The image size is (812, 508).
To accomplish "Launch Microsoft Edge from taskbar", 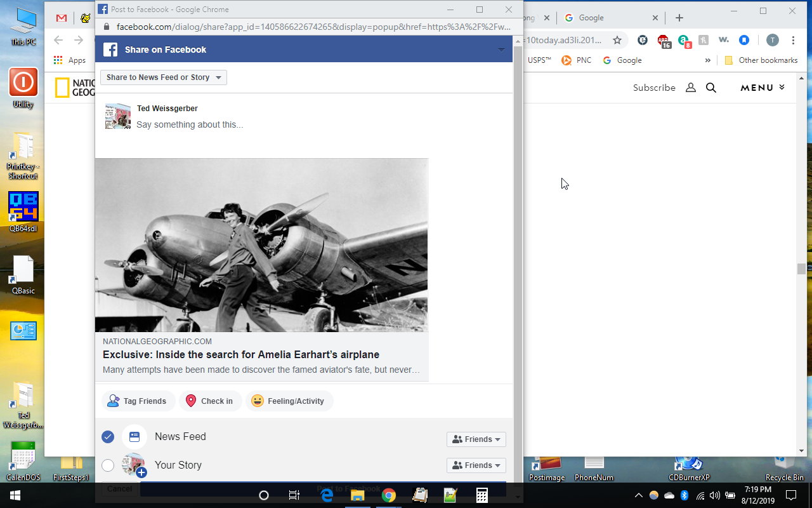I will (x=327, y=495).
